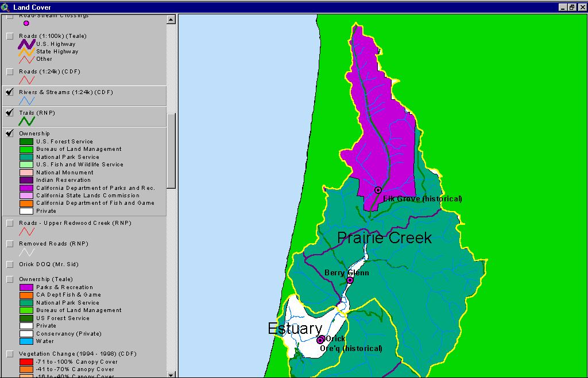Uncheck the Ownership layer checkbox
Viewport: 588px width, 378px height.
(x=10, y=134)
